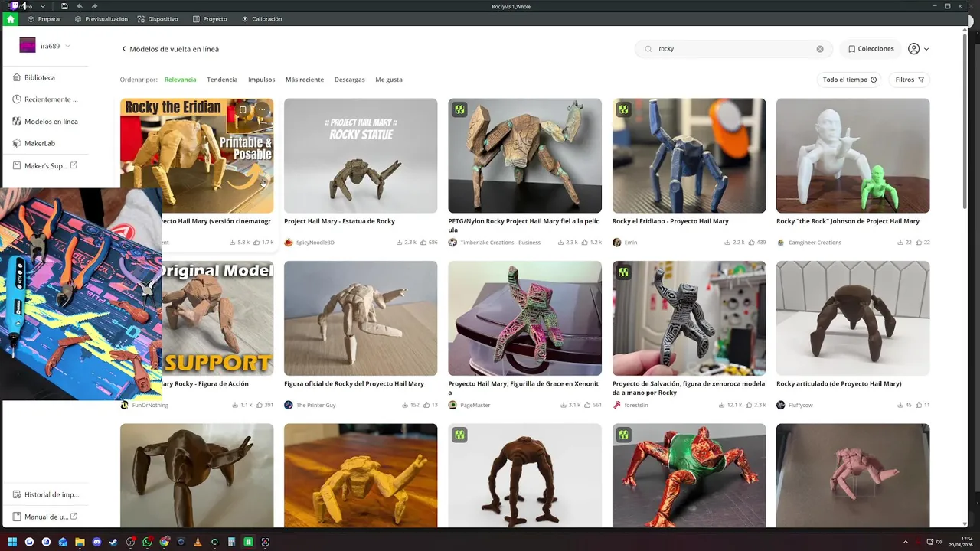The width and height of the screenshot is (980, 551).
Task: Open Maker's Supply external link
Action: pos(46,165)
